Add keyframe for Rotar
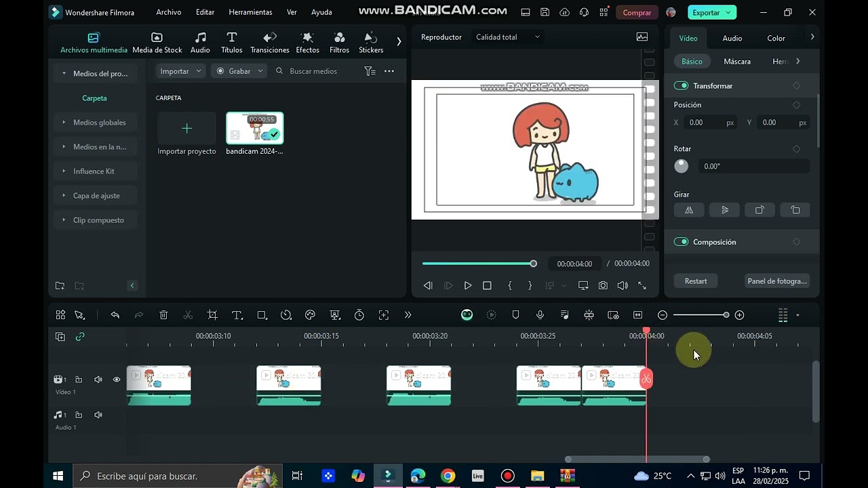The image size is (868, 488). [796, 149]
